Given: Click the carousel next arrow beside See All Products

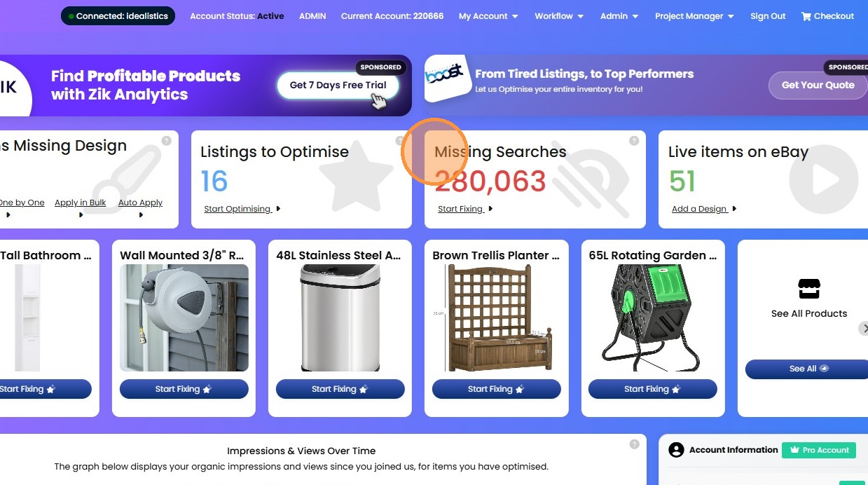Looking at the screenshot, I should (864, 329).
